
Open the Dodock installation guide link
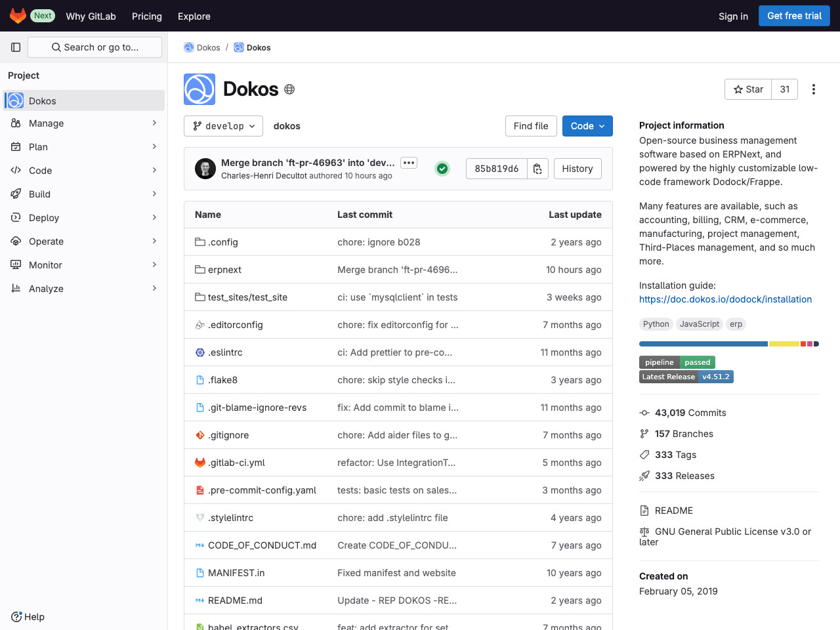(x=725, y=299)
